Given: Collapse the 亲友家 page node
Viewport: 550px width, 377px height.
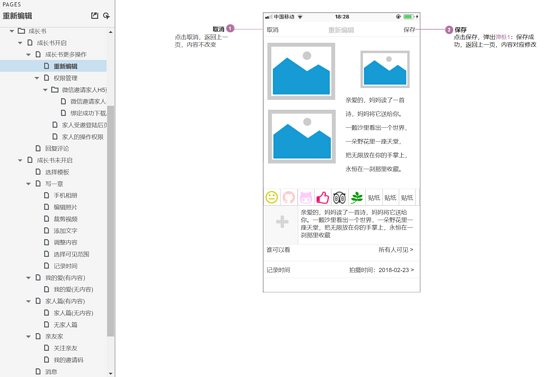Looking at the screenshot, I should pos(29,336).
